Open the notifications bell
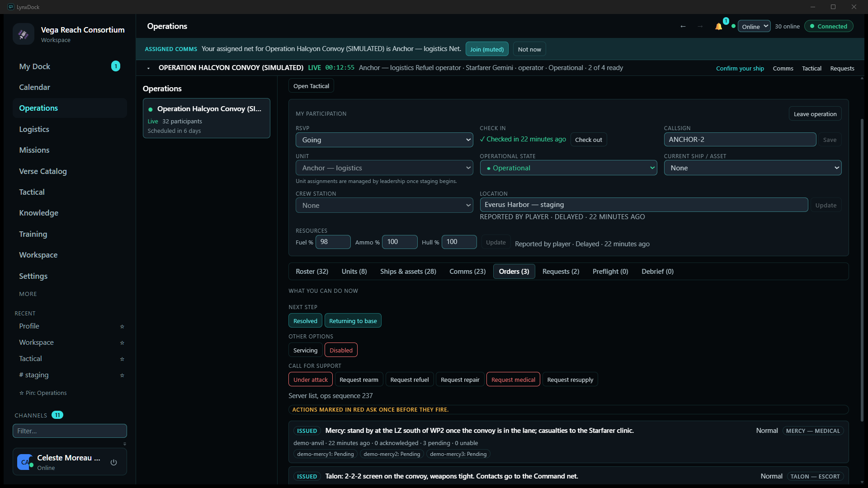 tap(718, 26)
